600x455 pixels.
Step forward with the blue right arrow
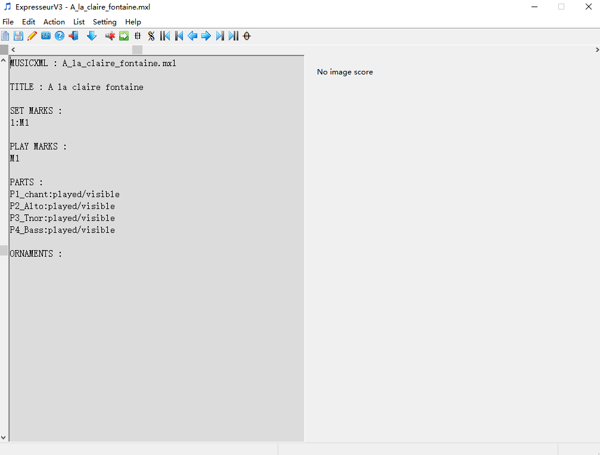pos(206,36)
